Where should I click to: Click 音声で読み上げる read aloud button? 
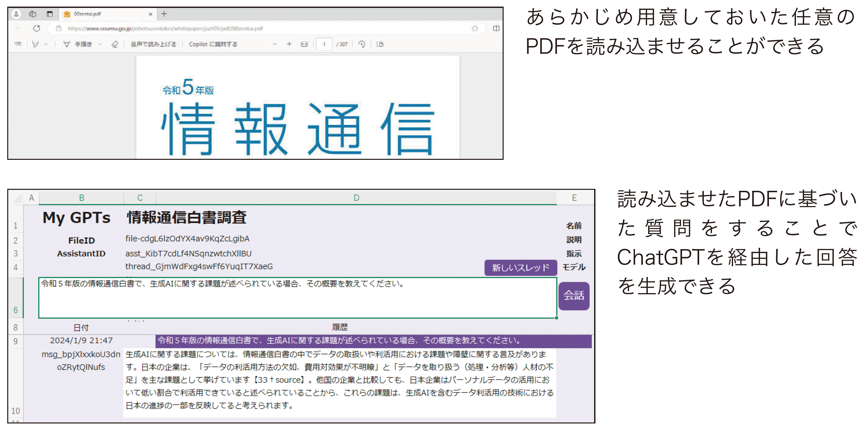tap(153, 44)
